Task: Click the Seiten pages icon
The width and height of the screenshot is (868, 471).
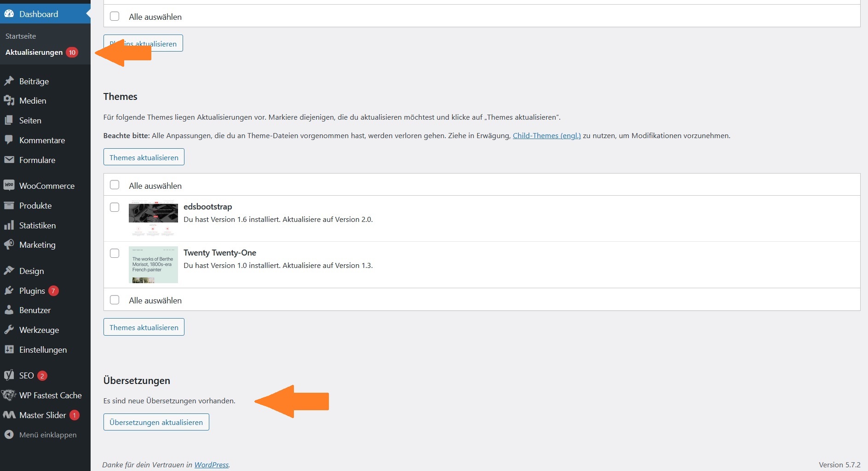Action: (x=9, y=120)
